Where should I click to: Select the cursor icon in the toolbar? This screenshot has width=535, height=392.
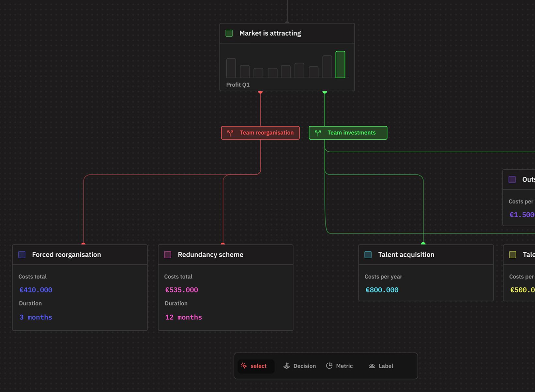coord(244,366)
